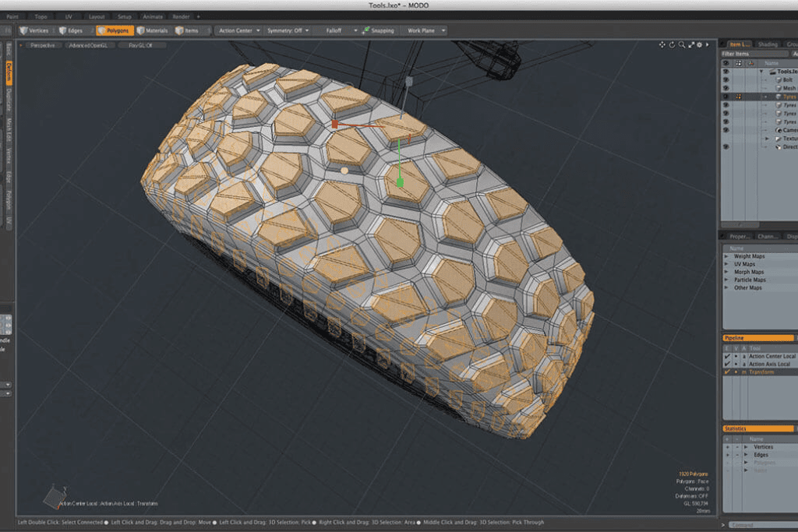Open the Setup layout tab
798x532 pixels.
(125, 17)
